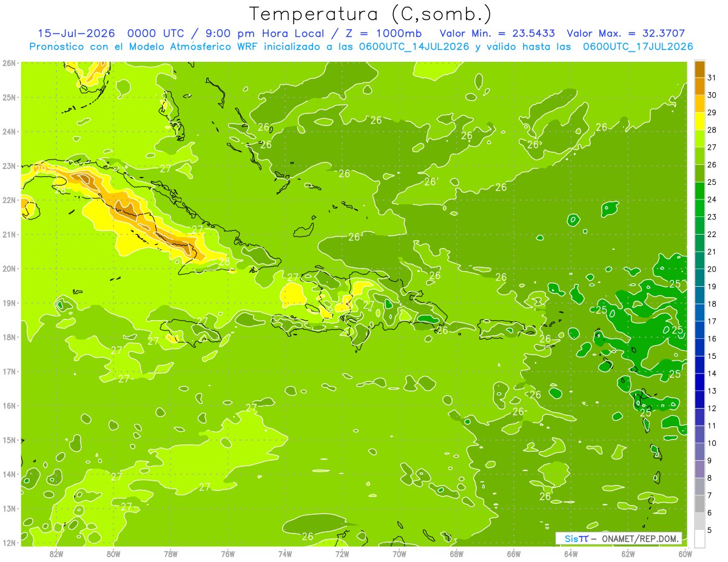Viewport: 728px width, 562px height.
Task: Pick the light green 26–27 colorbar swatch
Action: (699, 156)
